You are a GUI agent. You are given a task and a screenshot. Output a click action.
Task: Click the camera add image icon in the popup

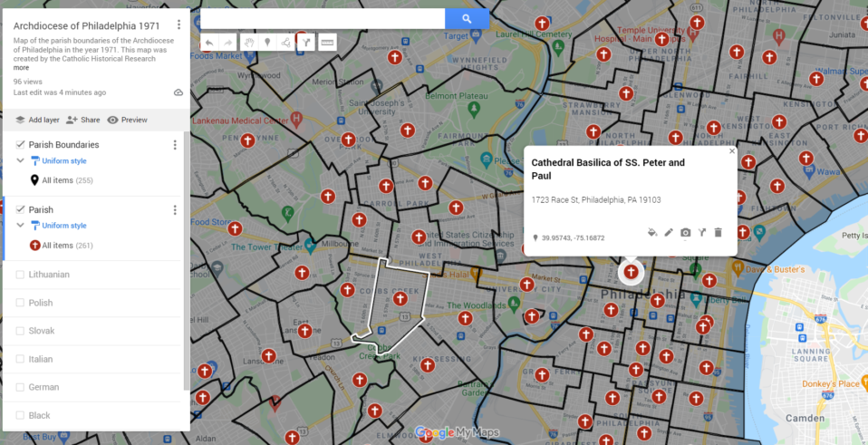(685, 232)
